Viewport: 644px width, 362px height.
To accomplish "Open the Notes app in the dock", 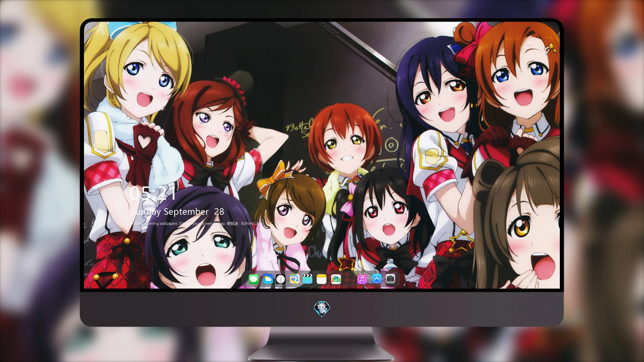I will (x=321, y=279).
